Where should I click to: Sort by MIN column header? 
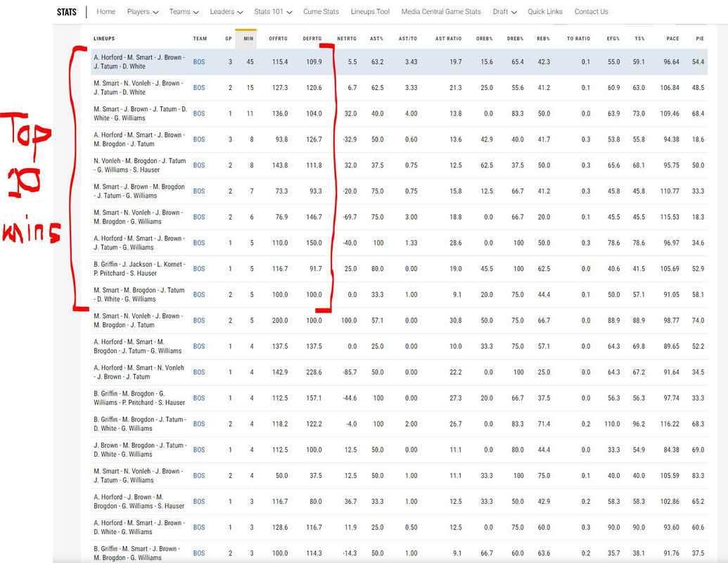pos(248,39)
